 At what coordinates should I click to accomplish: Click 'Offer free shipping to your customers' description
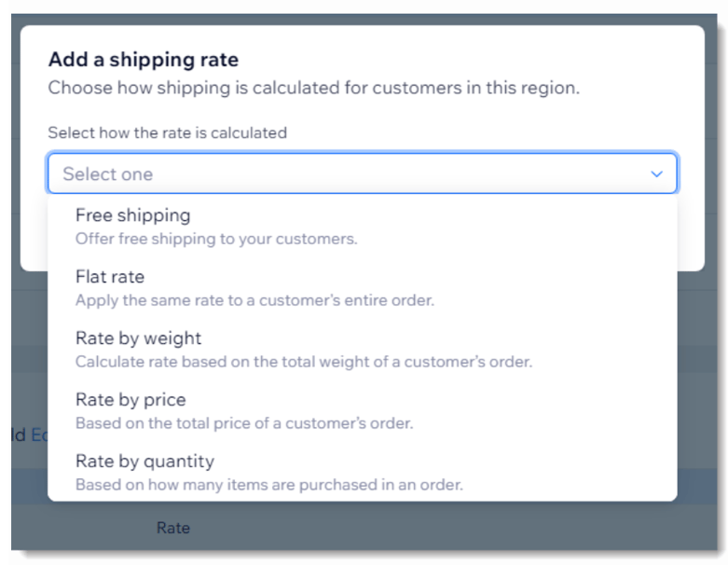pyautogui.click(x=216, y=239)
